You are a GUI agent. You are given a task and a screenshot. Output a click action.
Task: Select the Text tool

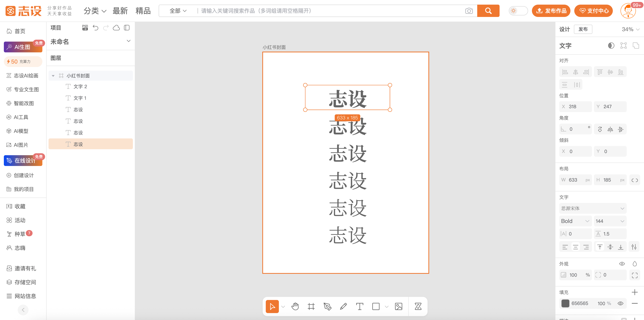coord(360,306)
